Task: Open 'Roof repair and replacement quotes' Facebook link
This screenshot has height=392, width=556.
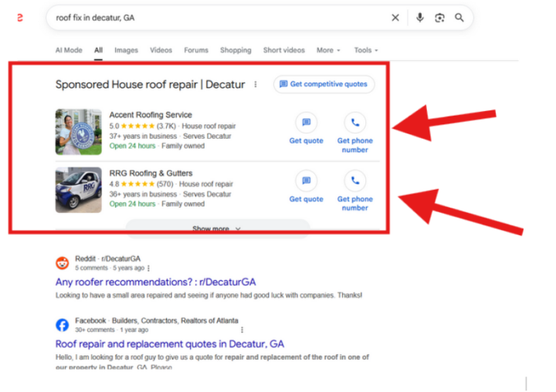Action: pos(170,344)
